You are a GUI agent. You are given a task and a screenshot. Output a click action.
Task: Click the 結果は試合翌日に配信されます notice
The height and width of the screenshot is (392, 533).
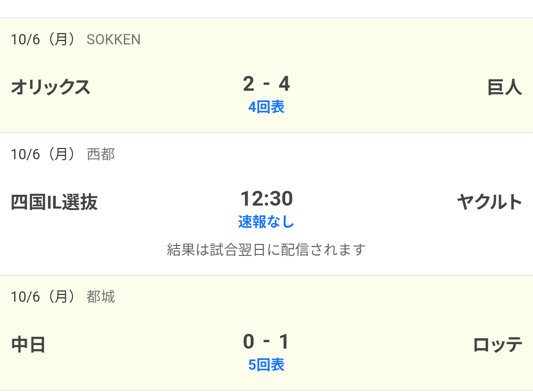(266, 249)
